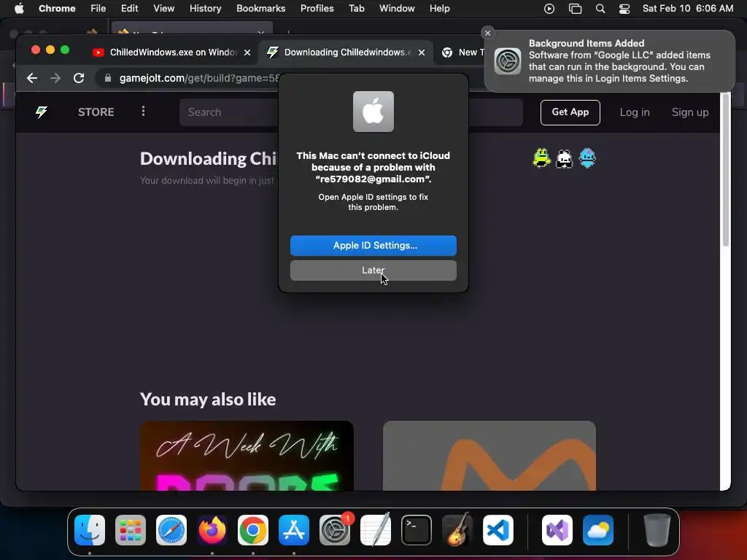Screen dimensions: 747x560
Task: Close the Downloading Chilledwindows tab
Action: (422, 52)
